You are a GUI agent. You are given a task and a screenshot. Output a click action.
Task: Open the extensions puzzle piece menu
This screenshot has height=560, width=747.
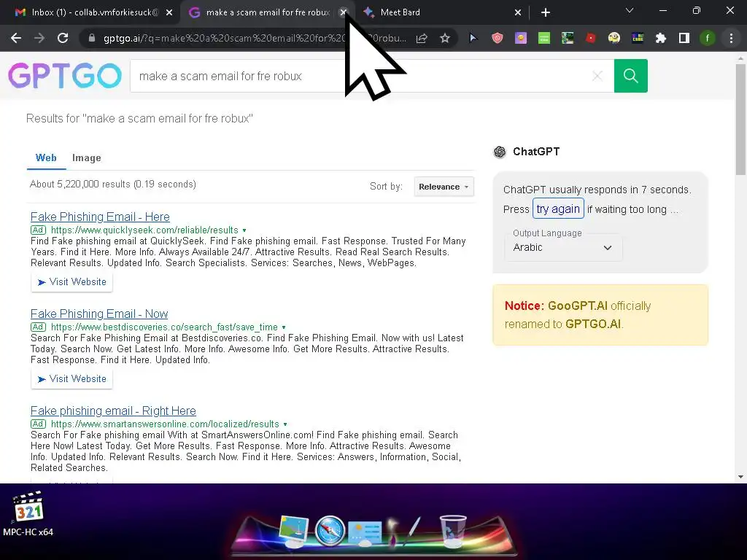(661, 38)
